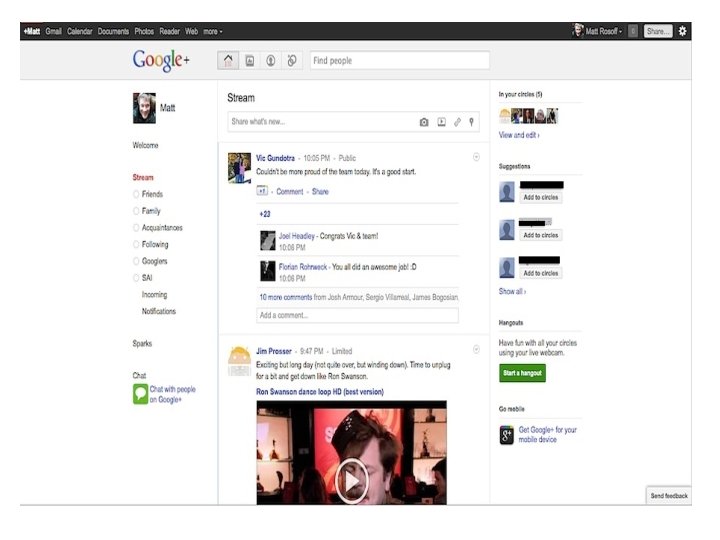Open Calendar from the top bar

pyautogui.click(x=79, y=31)
